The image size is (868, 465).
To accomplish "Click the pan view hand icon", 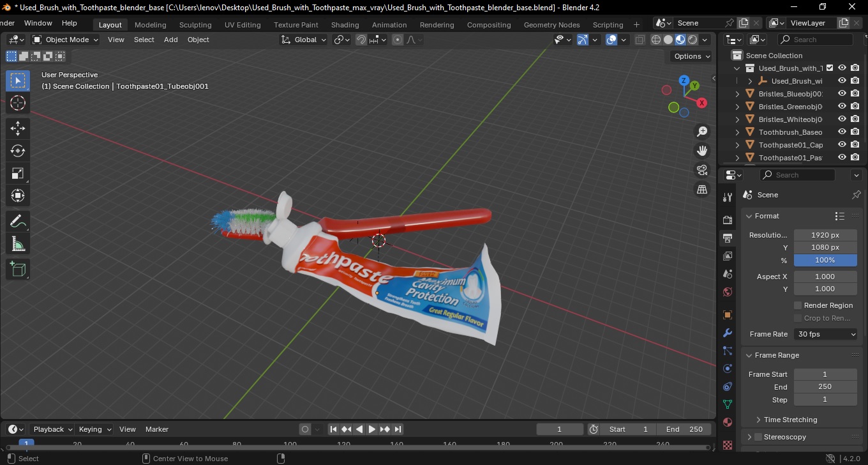I will coord(702,151).
